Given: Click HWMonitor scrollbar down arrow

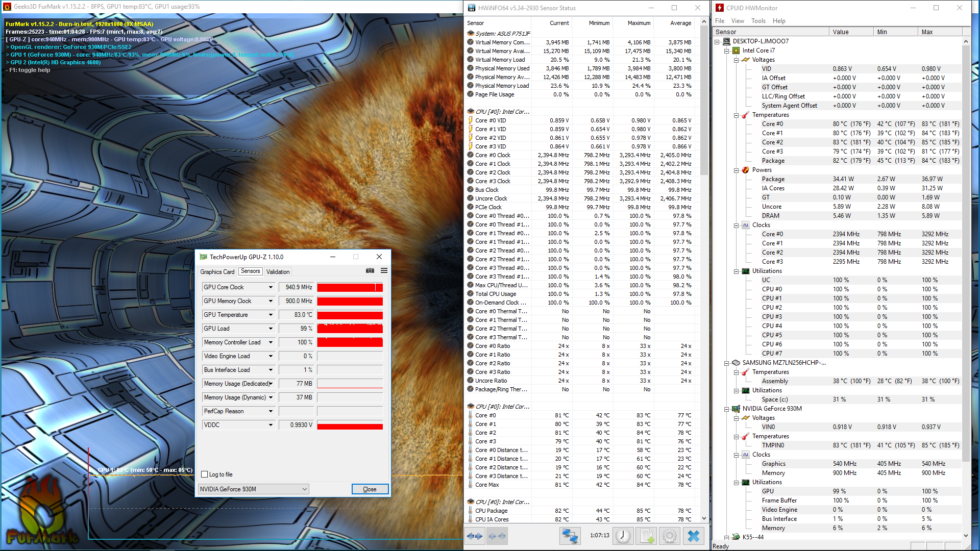Looking at the screenshot, I should point(966,536).
